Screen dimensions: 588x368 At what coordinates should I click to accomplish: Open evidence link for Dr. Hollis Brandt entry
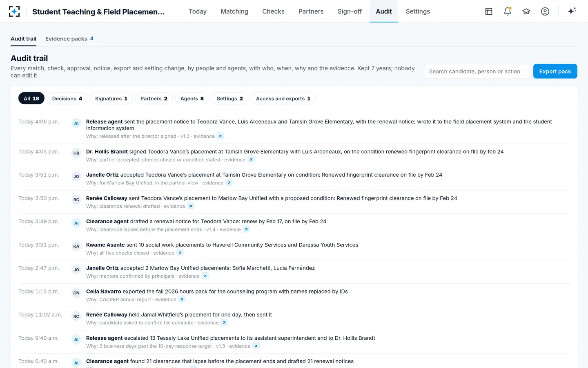point(251,159)
